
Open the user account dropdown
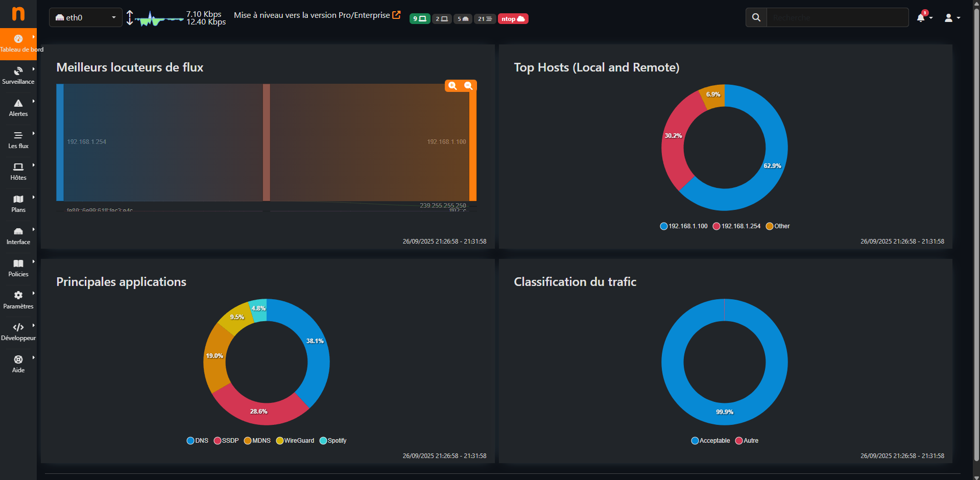952,18
